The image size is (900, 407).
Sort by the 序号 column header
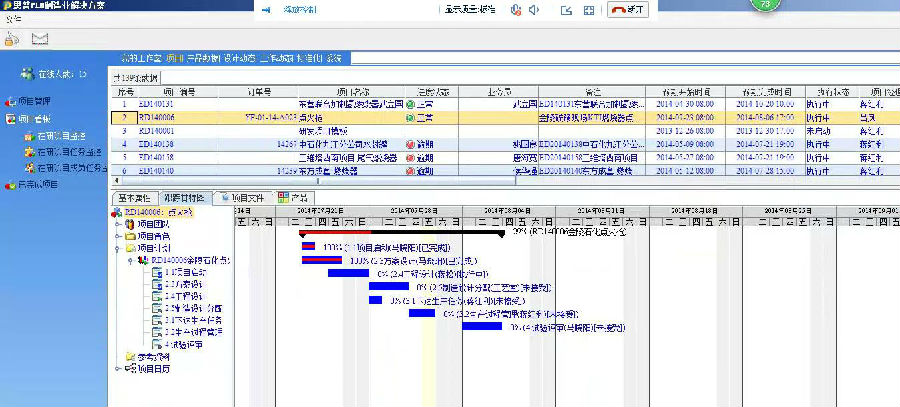coord(124,92)
